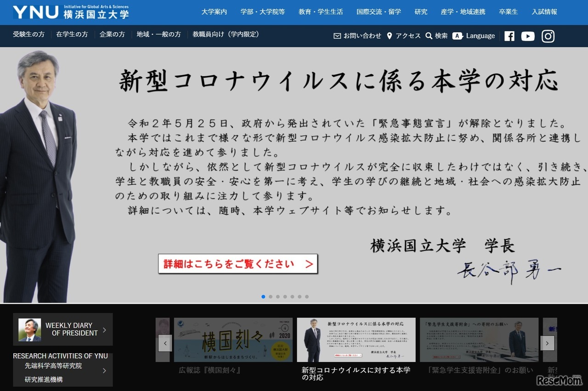This screenshot has height=391, width=588.
Task: Open the university's Facebook page icon
Action: pyautogui.click(x=509, y=36)
